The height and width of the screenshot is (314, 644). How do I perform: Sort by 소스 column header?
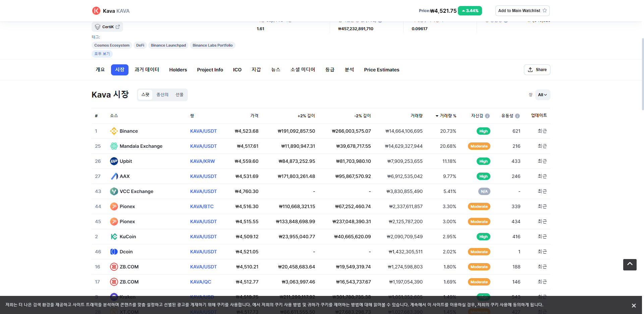point(114,116)
